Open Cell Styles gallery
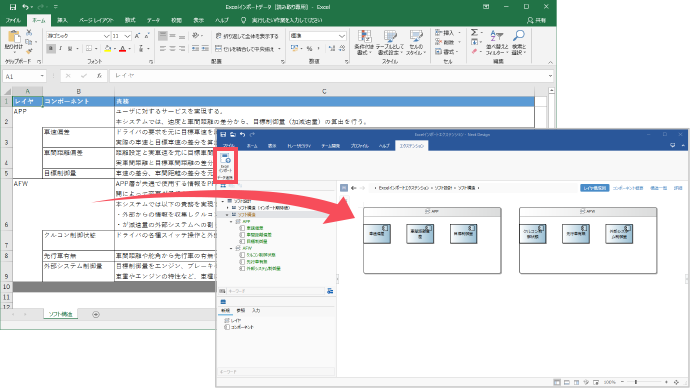The image size is (690, 388). pyautogui.click(x=416, y=43)
